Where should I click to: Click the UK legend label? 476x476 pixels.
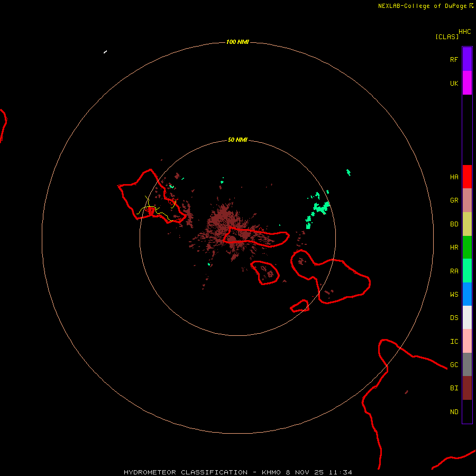(x=454, y=84)
